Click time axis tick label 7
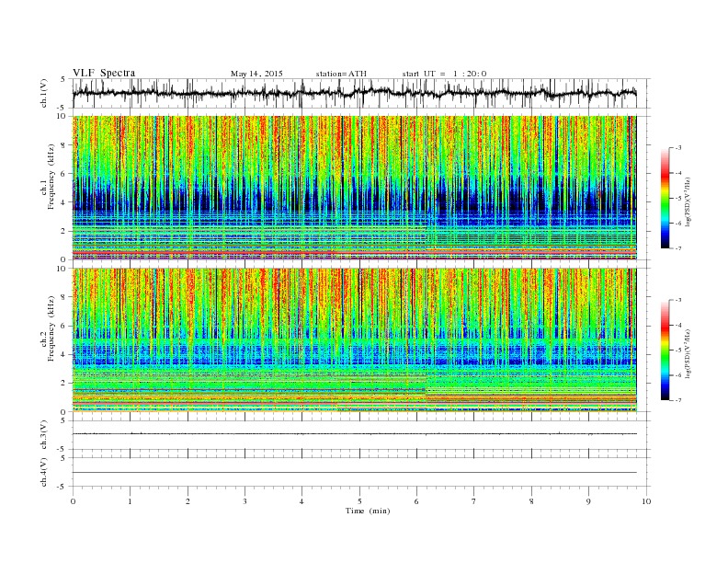Image resolution: width=728 pixels, height=563 pixels. (474, 501)
